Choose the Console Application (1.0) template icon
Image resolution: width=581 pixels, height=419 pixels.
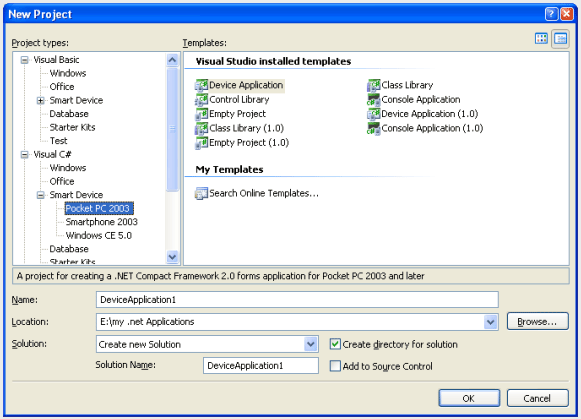tap(374, 129)
